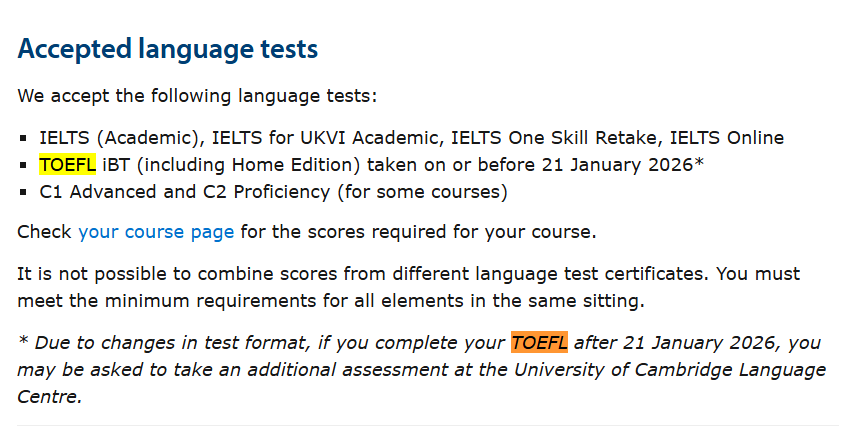Click the yellow-highlighted TOEFL word

(x=67, y=164)
